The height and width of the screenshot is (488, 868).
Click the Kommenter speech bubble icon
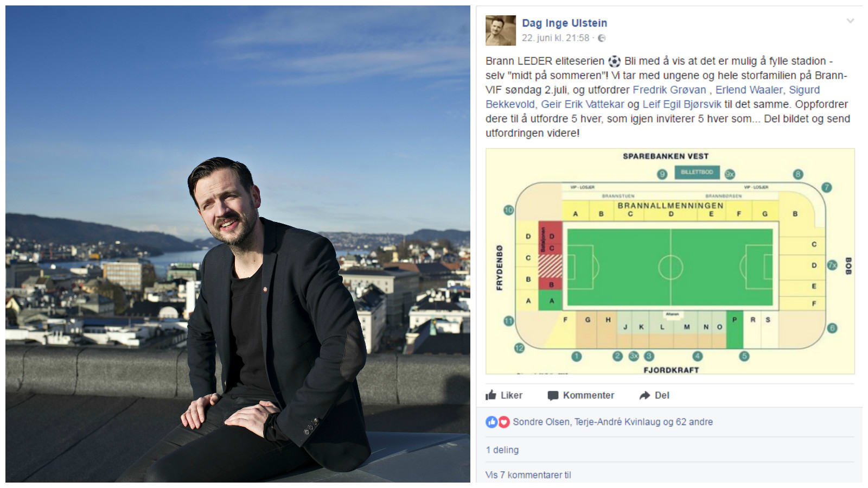tap(553, 396)
